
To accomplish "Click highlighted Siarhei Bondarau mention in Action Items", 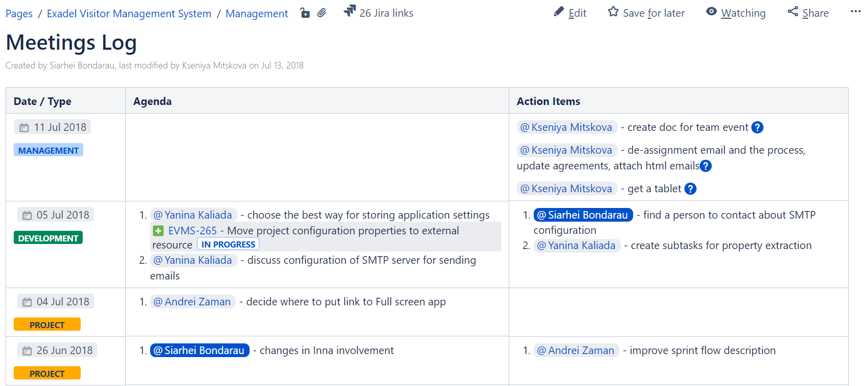I will point(583,215).
